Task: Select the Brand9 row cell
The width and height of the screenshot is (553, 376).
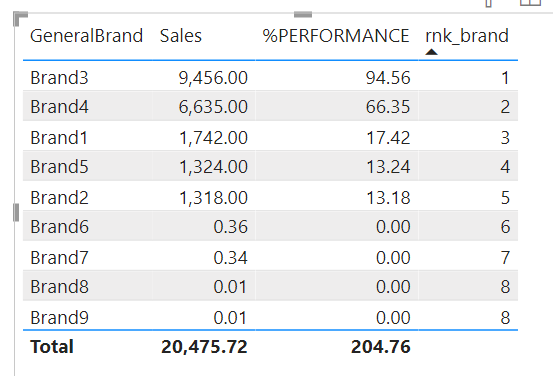Action: (59, 317)
